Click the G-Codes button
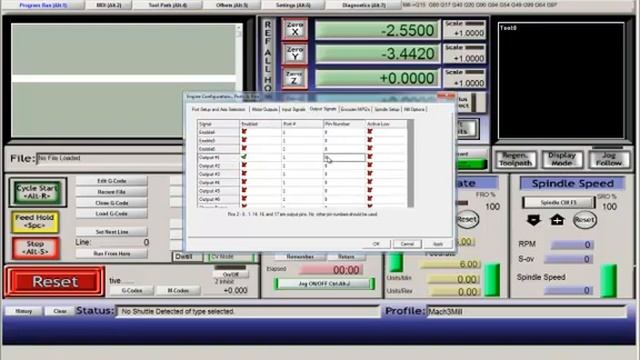The image size is (640, 360). (x=132, y=291)
